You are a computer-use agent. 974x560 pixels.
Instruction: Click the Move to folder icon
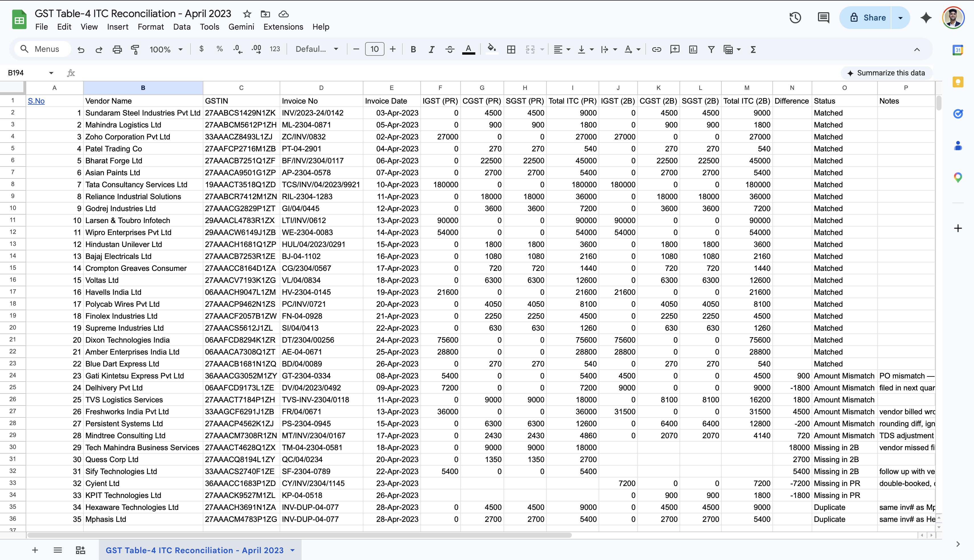[265, 14]
